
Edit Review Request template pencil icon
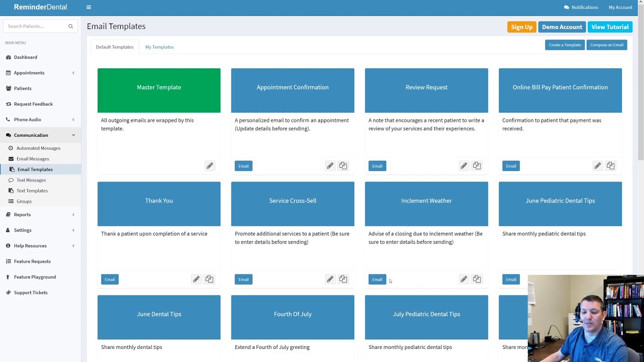point(464,166)
